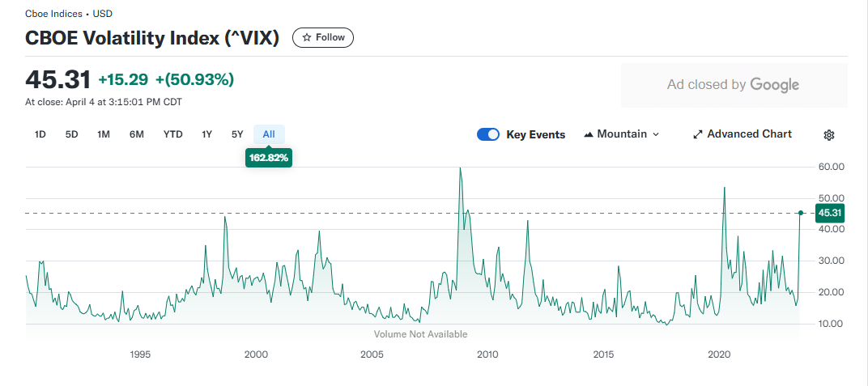The height and width of the screenshot is (386, 868).
Task: Choose the 1Y time range
Action: pos(206,134)
